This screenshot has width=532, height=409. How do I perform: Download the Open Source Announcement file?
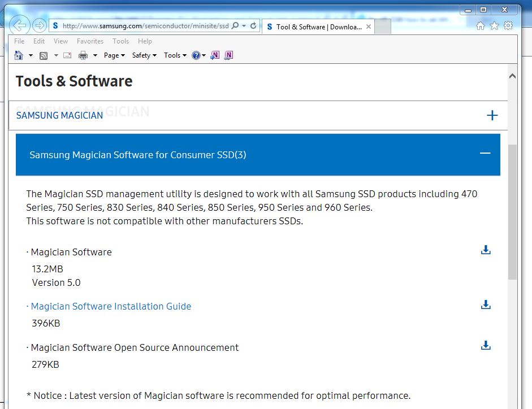click(485, 345)
